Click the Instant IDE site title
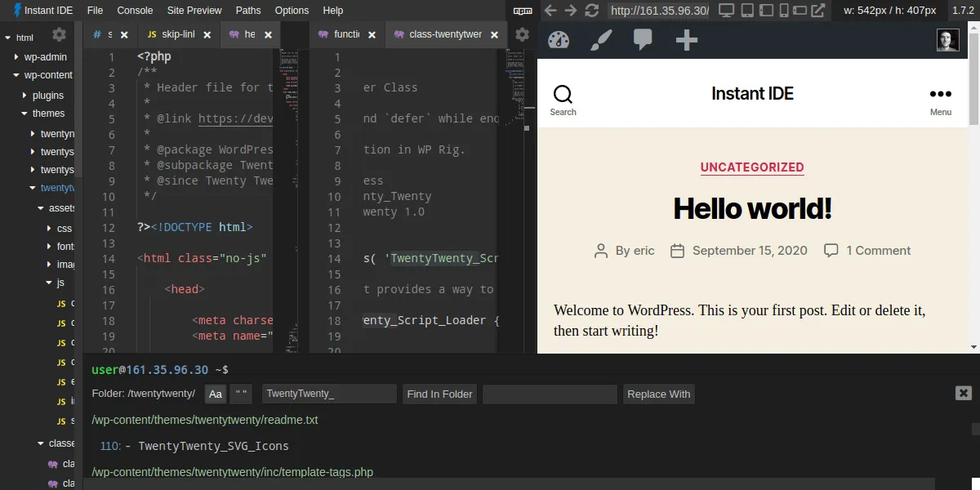 pos(752,93)
